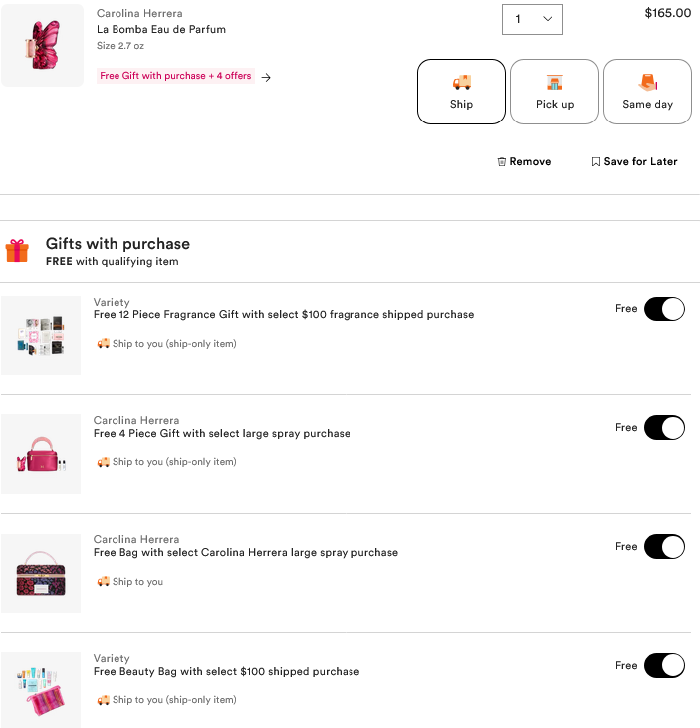Image resolution: width=700 pixels, height=728 pixels.
Task: Toggle off the 12 Piece Fragrance Gift
Action: pos(664,309)
